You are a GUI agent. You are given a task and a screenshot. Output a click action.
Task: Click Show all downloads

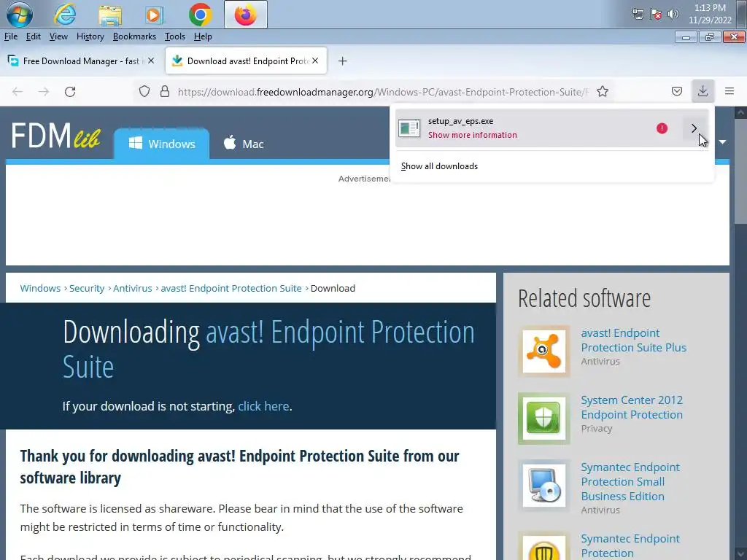click(x=439, y=166)
